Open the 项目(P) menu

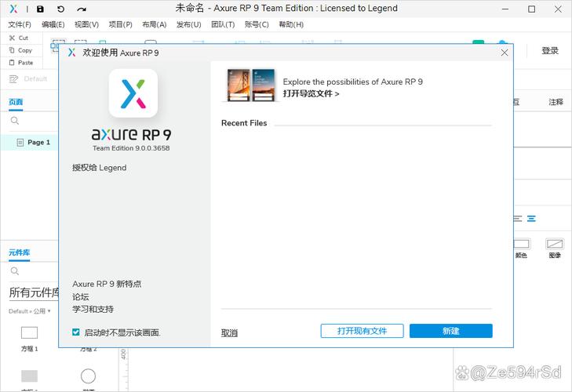[120, 24]
